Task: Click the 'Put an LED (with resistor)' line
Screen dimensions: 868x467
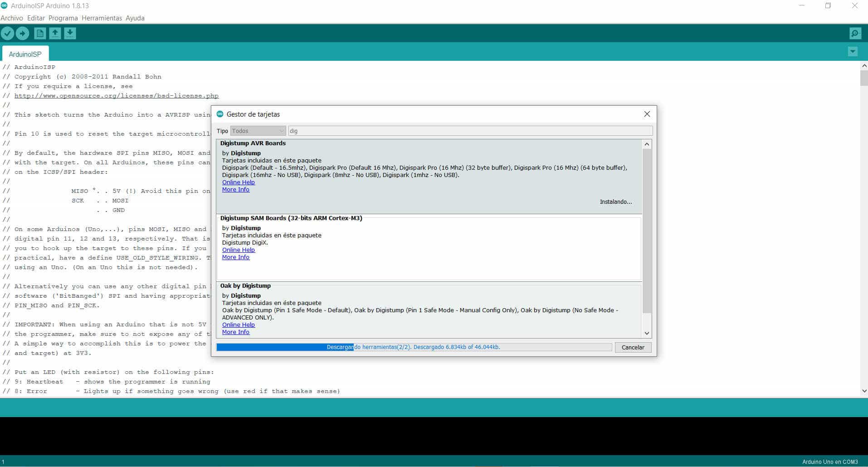Action: (x=108, y=372)
